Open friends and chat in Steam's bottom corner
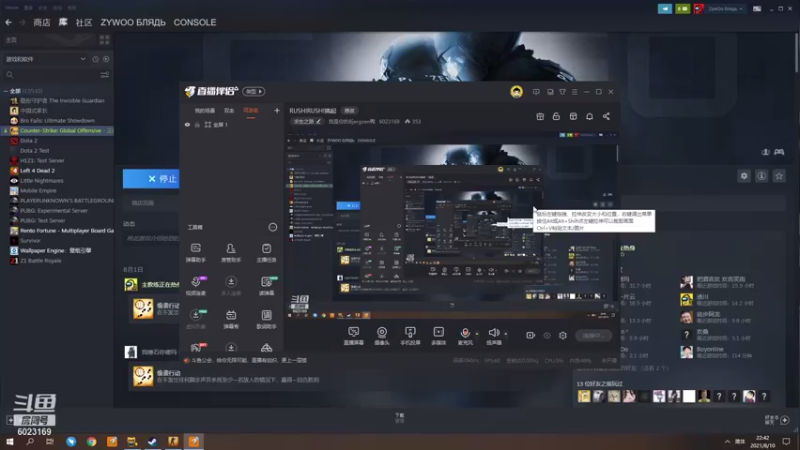This screenshot has width=800, height=450. [778, 420]
